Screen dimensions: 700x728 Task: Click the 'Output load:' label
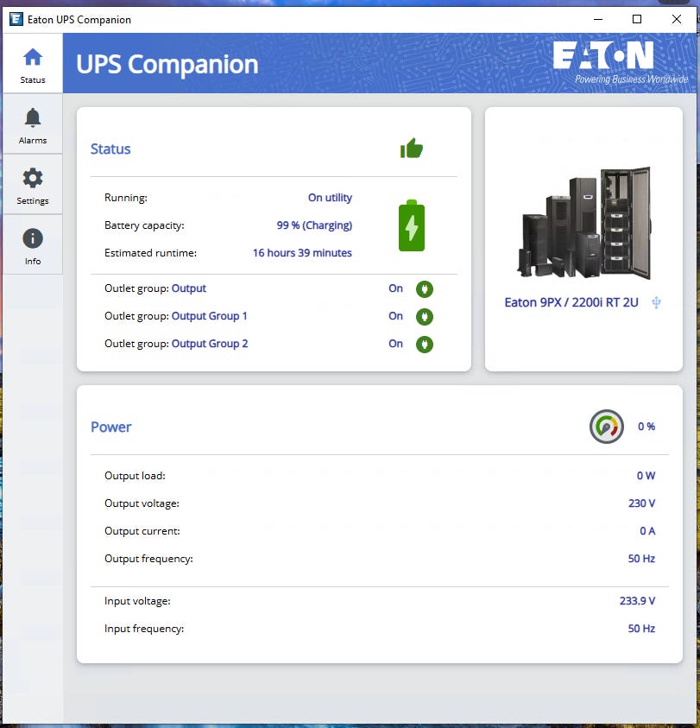click(x=135, y=476)
